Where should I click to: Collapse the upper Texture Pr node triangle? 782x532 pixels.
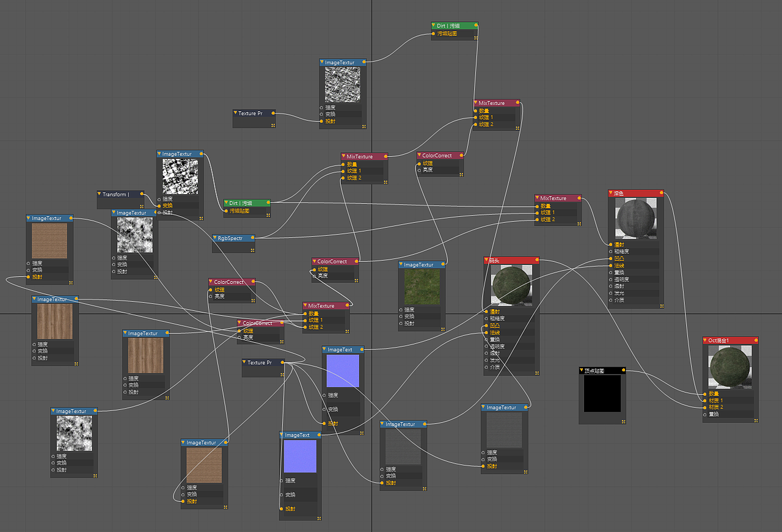coord(235,113)
